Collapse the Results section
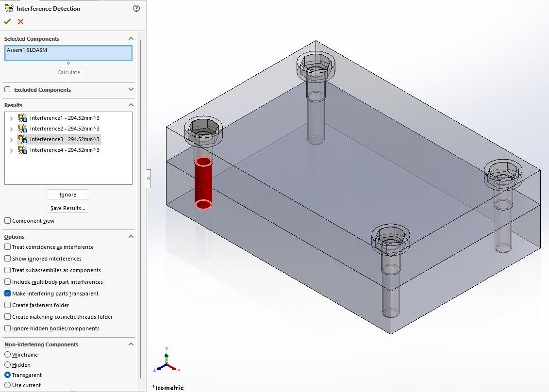 [x=131, y=105]
